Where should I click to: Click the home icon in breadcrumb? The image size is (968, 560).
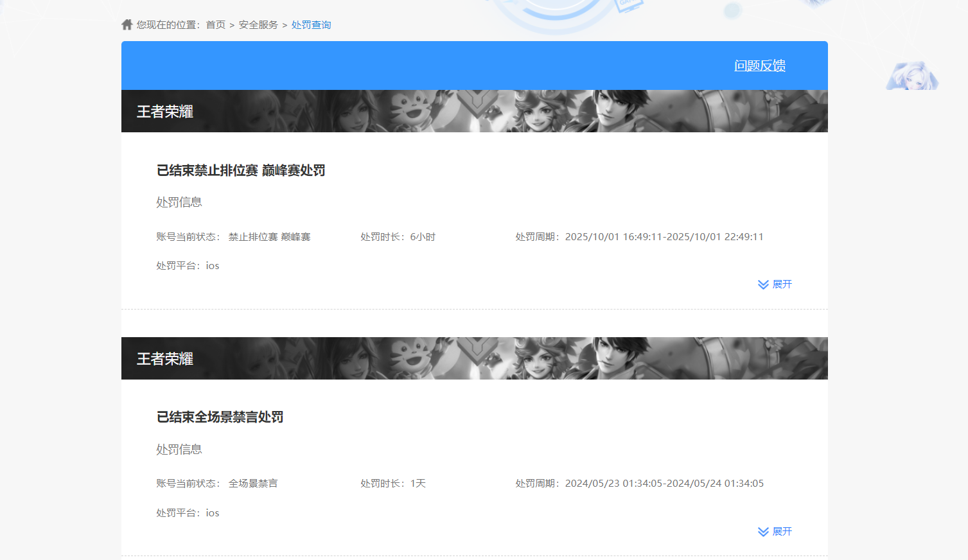[x=127, y=24]
